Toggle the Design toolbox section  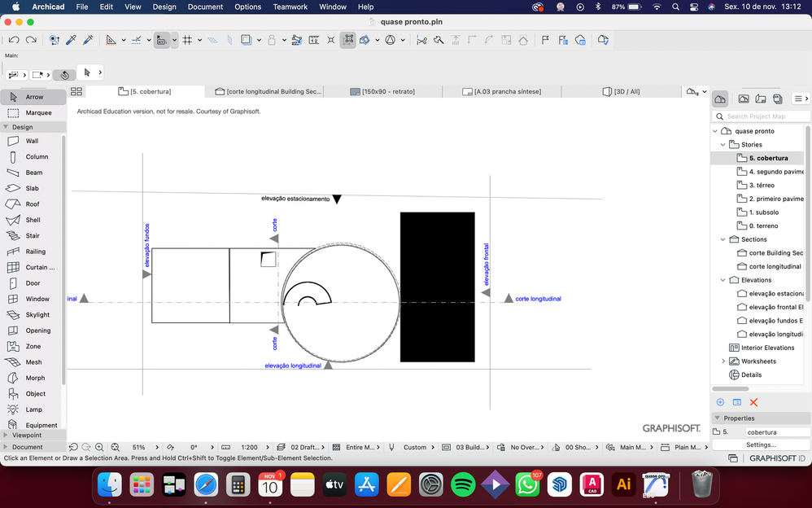coord(23,127)
